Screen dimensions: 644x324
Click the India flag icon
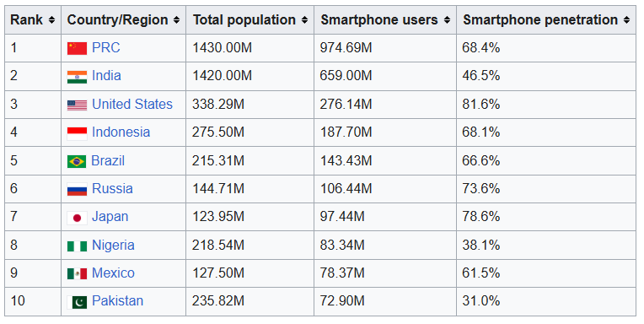coord(78,77)
